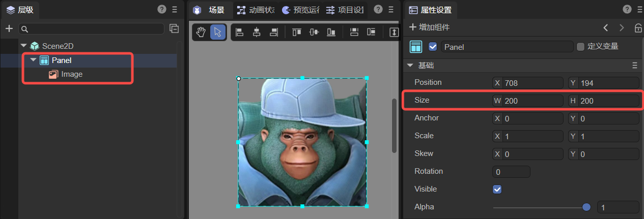The height and width of the screenshot is (219, 644).
Task: Open the 预览运行 tab
Action: (x=300, y=10)
